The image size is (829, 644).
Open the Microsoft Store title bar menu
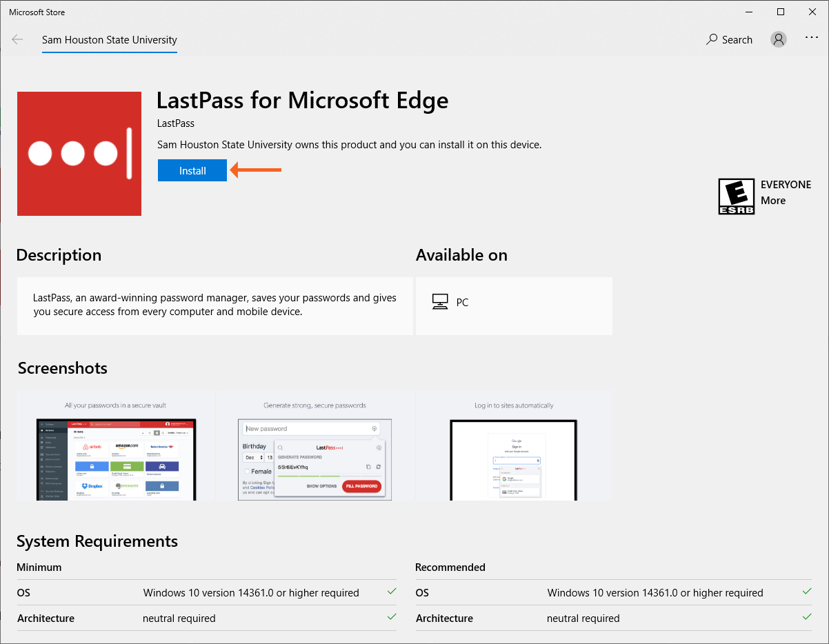[37, 12]
